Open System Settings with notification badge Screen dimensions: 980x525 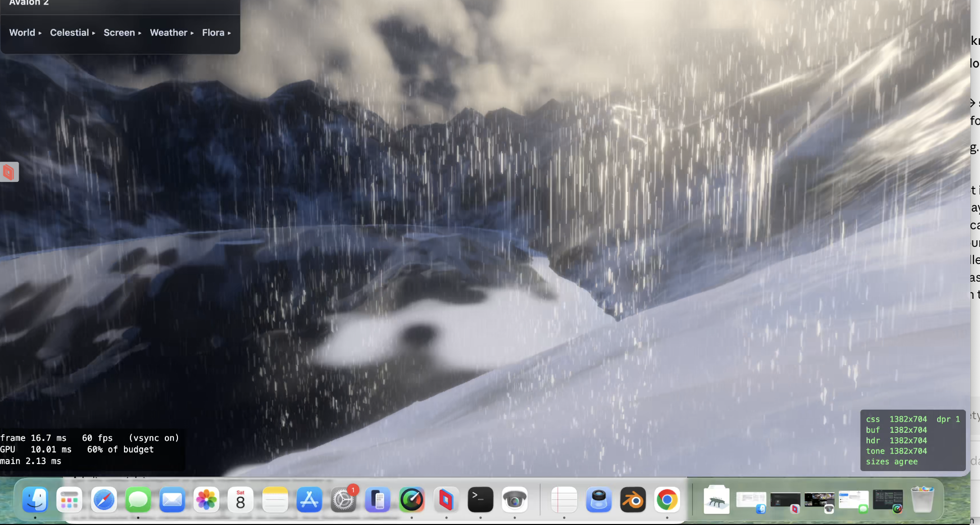(x=344, y=500)
